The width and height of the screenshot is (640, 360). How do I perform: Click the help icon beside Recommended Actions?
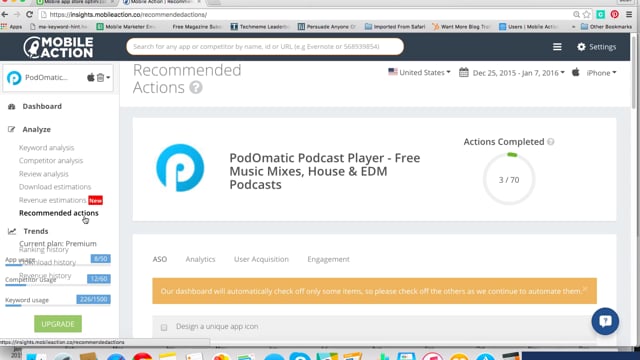[x=196, y=87]
